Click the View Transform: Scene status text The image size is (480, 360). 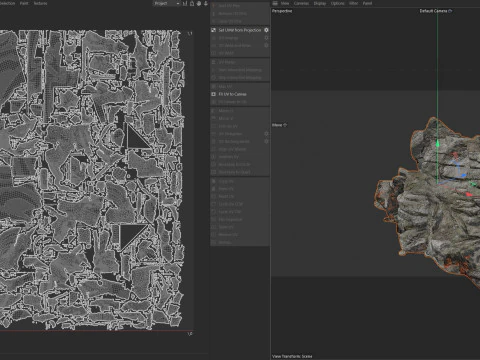click(292, 356)
